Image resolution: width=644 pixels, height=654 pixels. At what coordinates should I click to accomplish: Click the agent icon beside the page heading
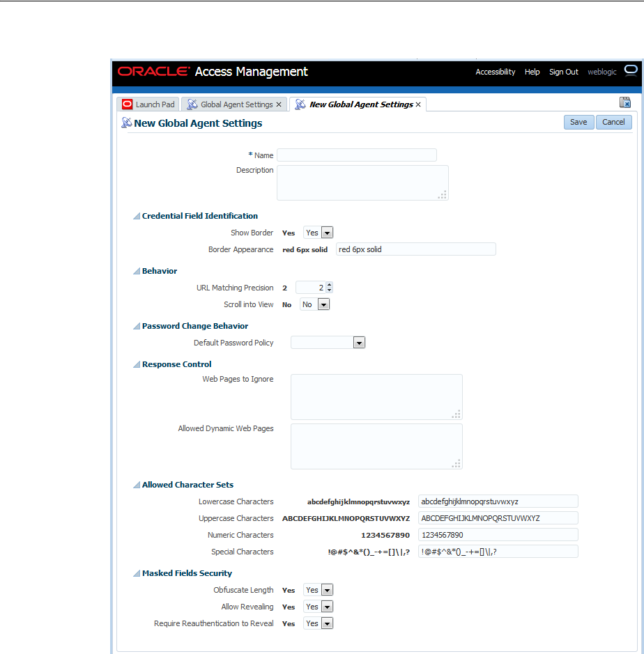126,123
